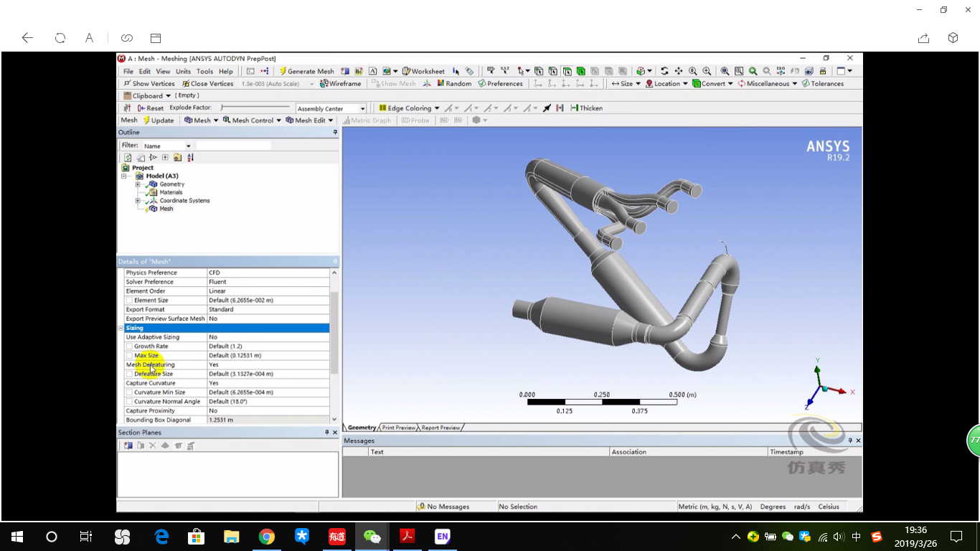Screen dimensions: 980x551
Task: Click the Preferences annotation icon
Action: click(501, 84)
